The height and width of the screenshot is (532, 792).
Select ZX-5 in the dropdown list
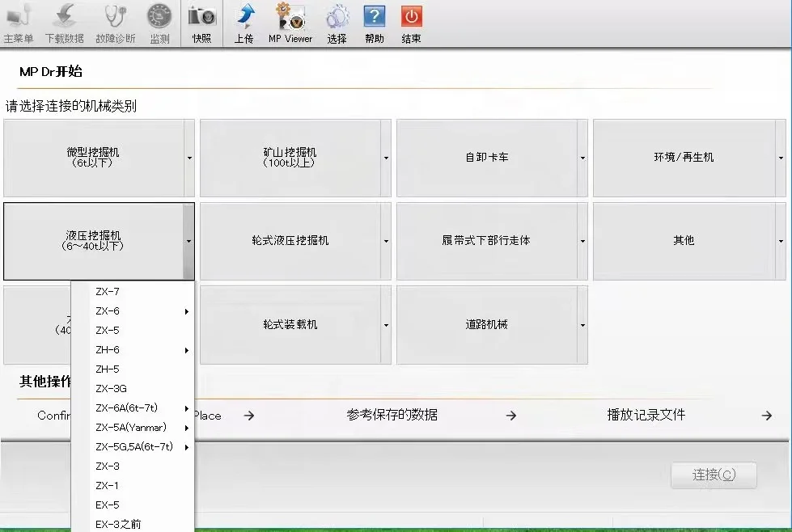click(x=133, y=331)
